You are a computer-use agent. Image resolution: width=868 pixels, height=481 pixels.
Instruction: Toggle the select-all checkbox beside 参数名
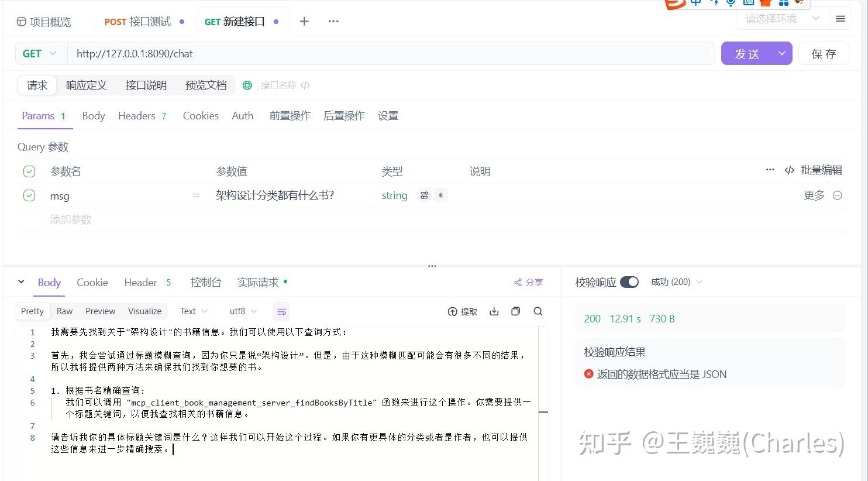[29, 171]
